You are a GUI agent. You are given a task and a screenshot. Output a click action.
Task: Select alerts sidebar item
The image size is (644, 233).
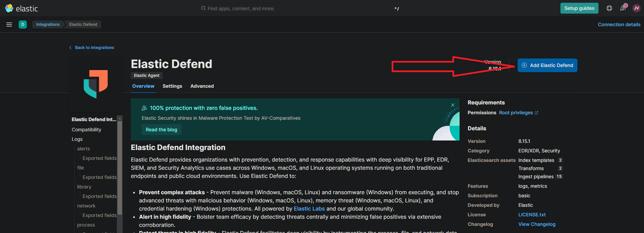[x=84, y=149]
